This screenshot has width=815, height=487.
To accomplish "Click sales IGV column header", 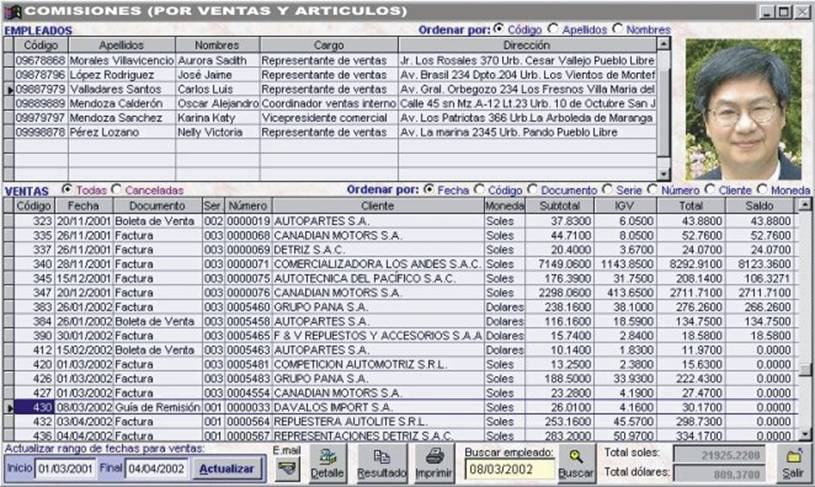I will (x=624, y=206).
